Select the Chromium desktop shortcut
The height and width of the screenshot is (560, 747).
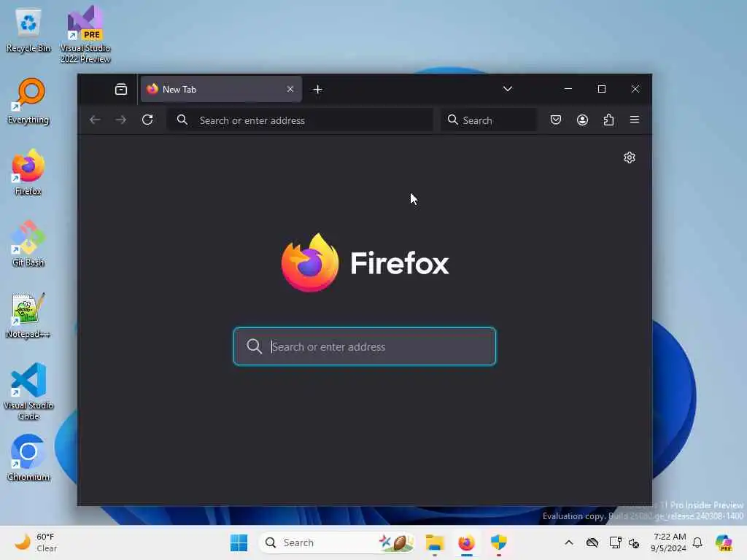[x=28, y=458]
